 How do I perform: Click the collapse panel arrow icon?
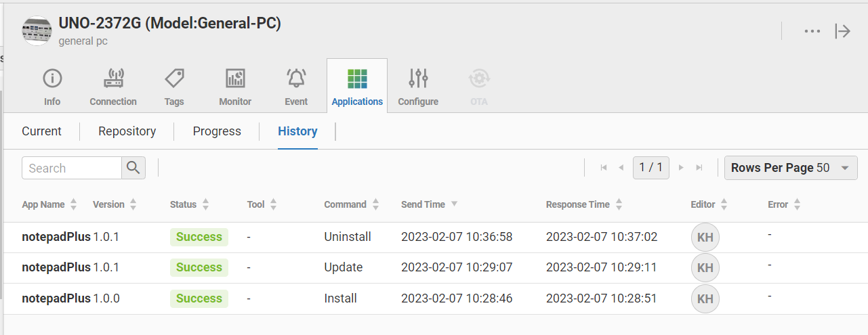pos(842,31)
